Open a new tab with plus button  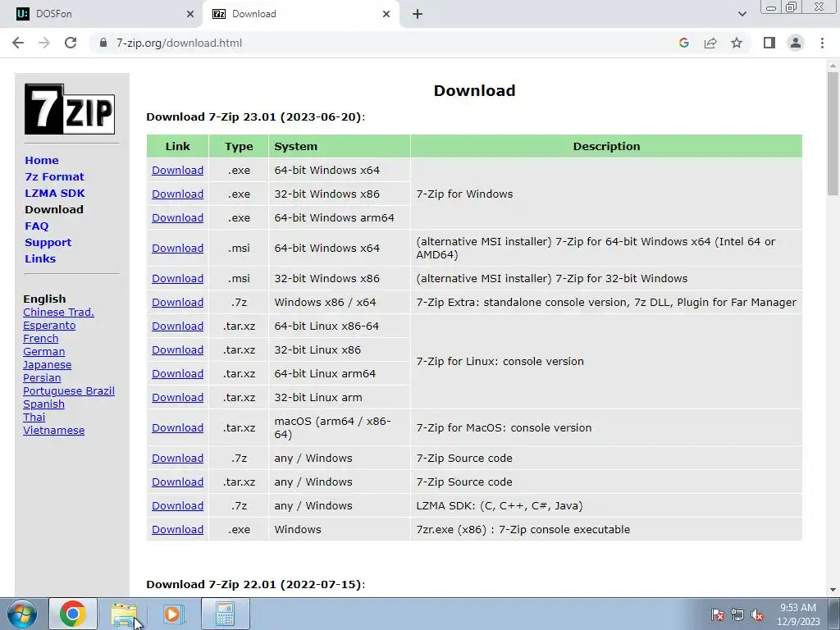click(x=418, y=15)
